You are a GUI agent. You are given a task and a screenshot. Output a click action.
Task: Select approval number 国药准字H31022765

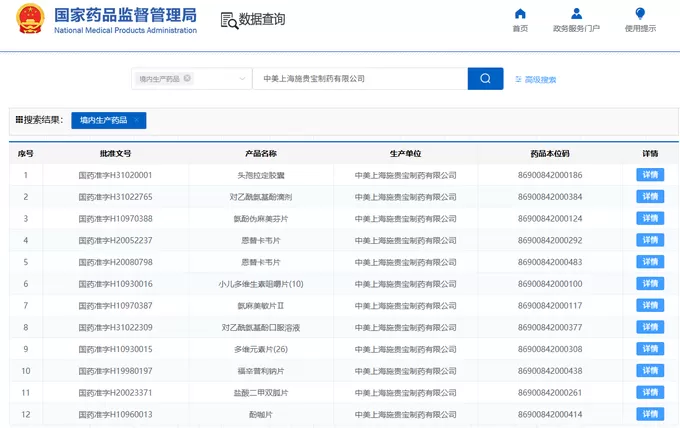click(115, 197)
